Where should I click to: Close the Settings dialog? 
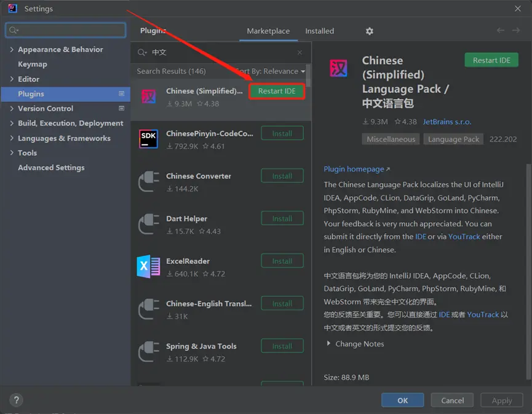(x=518, y=9)
